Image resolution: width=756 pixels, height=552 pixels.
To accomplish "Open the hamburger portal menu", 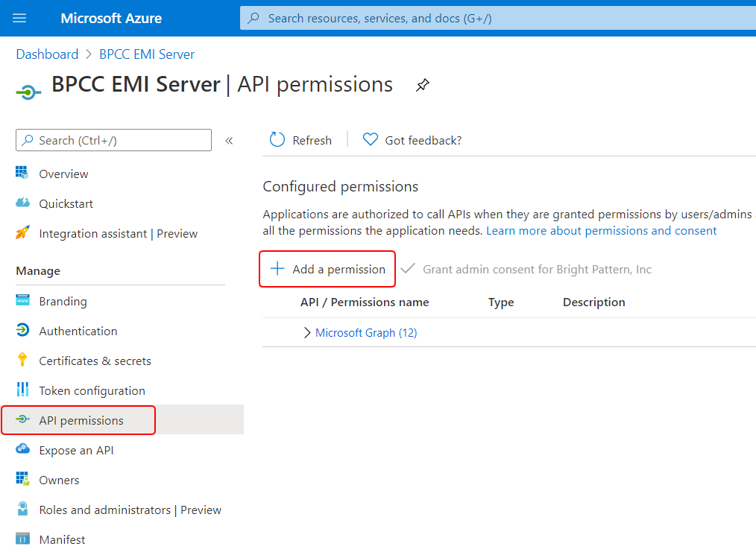I will pyautogui.click(x=19, y=19).
